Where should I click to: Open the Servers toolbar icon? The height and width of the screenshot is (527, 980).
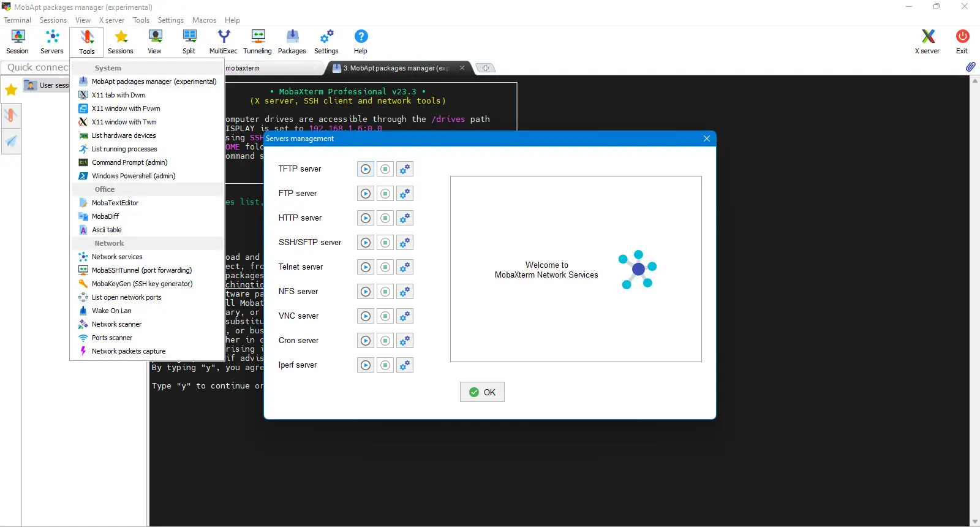point(52,42)
